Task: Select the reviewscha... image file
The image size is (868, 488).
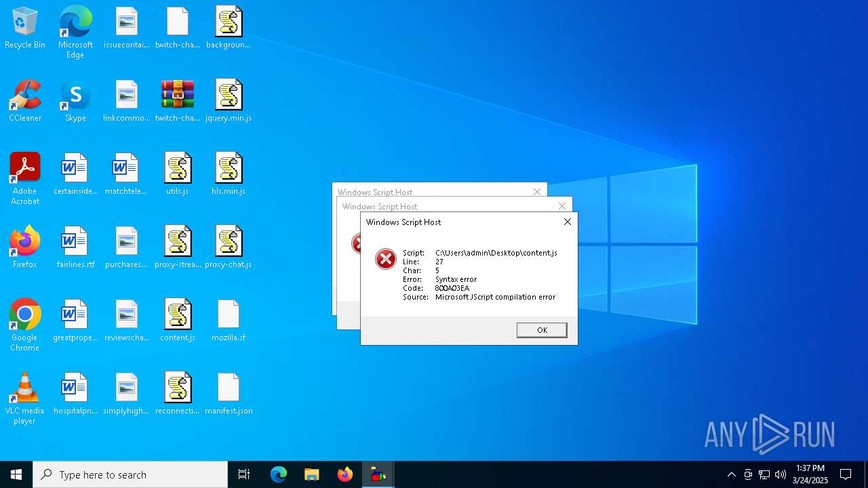Action: (x=126, y=321)
